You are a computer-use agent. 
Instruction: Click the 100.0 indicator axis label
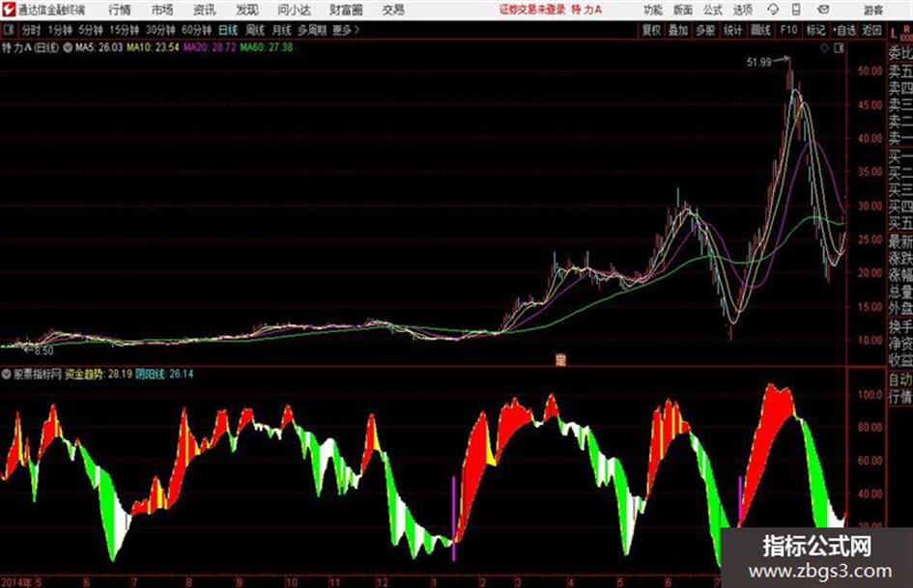coord(870,394)
